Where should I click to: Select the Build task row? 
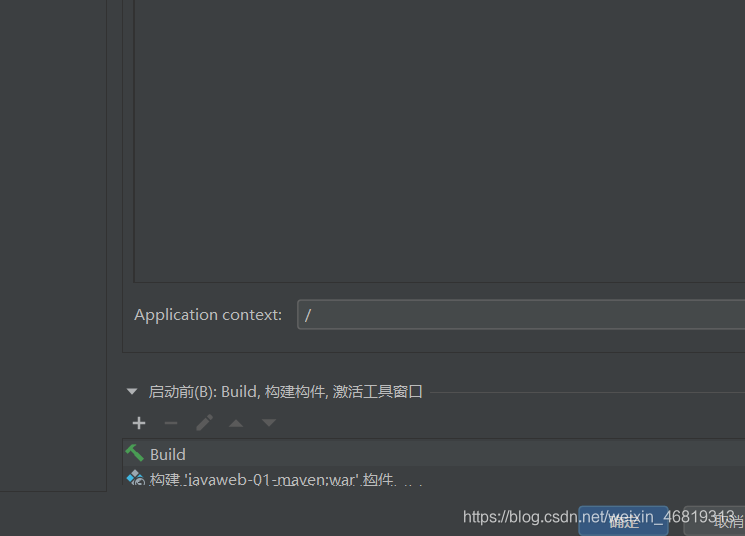434,453
